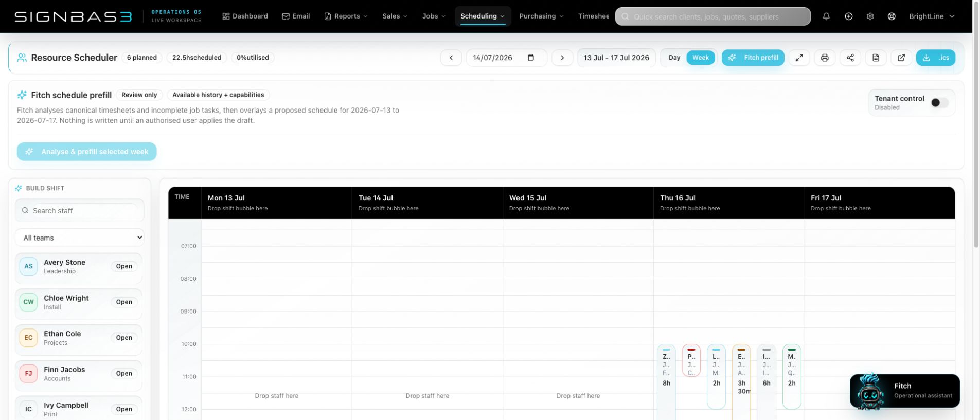
Task: Go to the next week arrow
Action: point(562,58)
